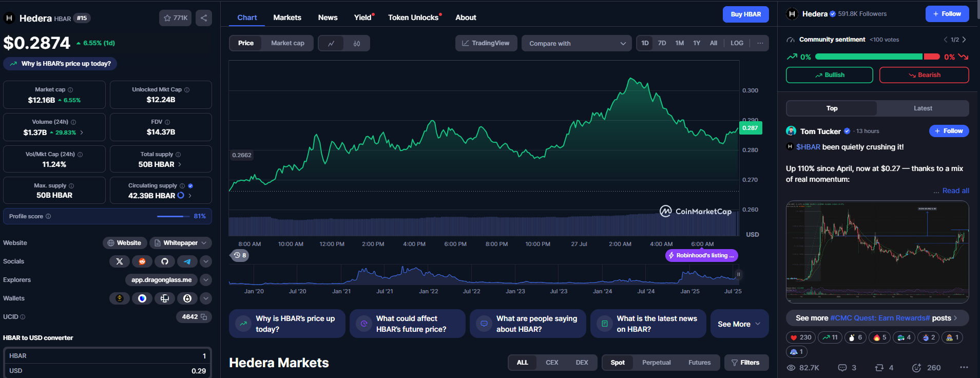The width and height of the screenshot is (980, 378).
Task: Go to previous community sentiment page arrow
Action: (x=946, y=40)
